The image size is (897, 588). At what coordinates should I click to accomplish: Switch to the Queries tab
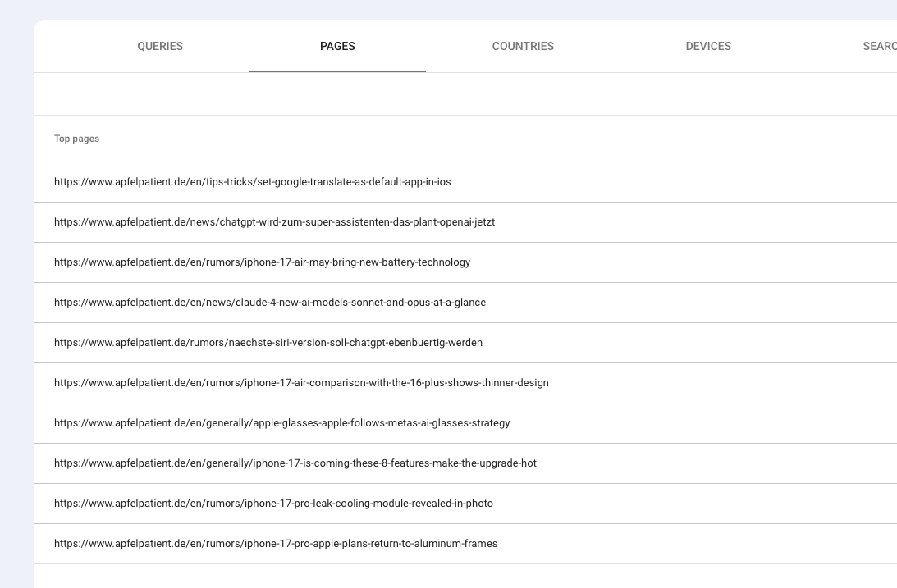[x=160, y=46]
